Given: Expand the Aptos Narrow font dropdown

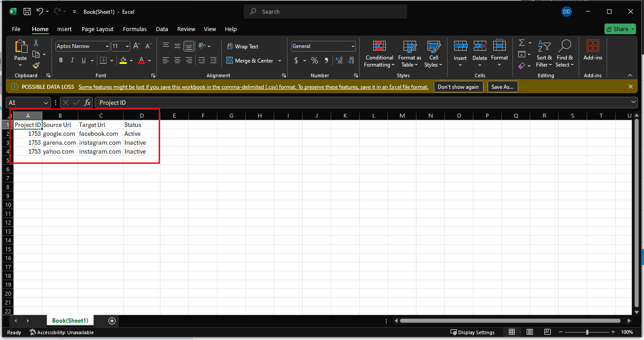Looking at the screenshot, I should click(107, 46).
